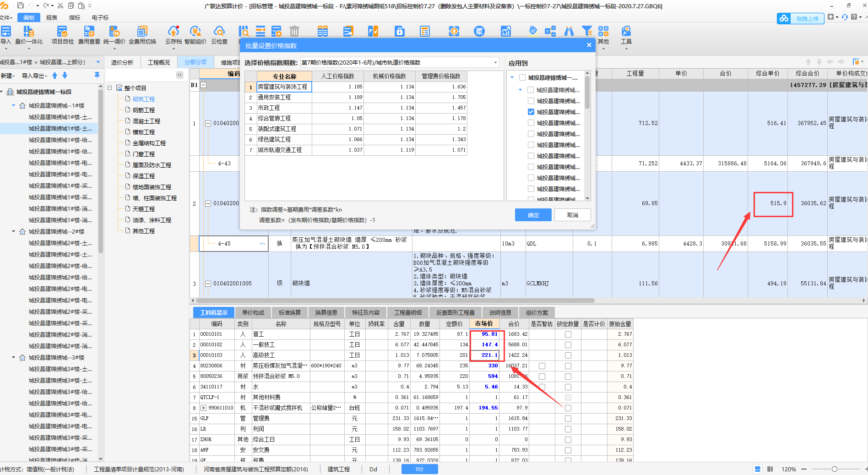The image size is (868, 475).
Task: Collapse the B1 row in the bill table
Action: click(204, 85)
